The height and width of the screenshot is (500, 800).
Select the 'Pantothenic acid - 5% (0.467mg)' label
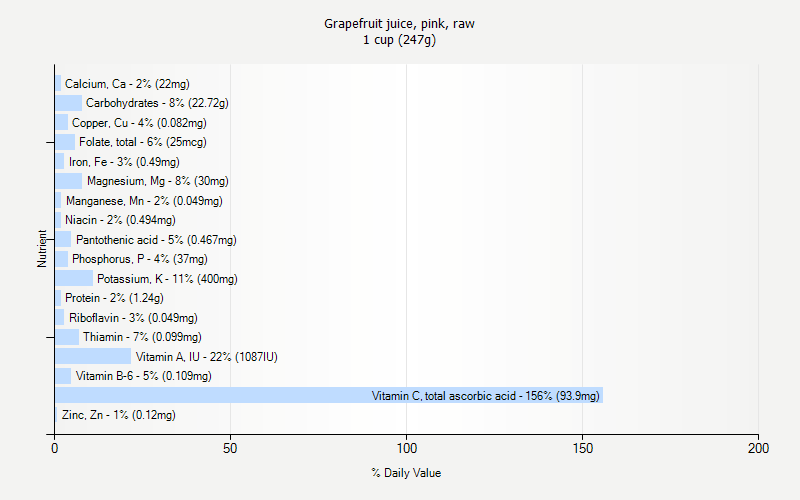(156, 240)
